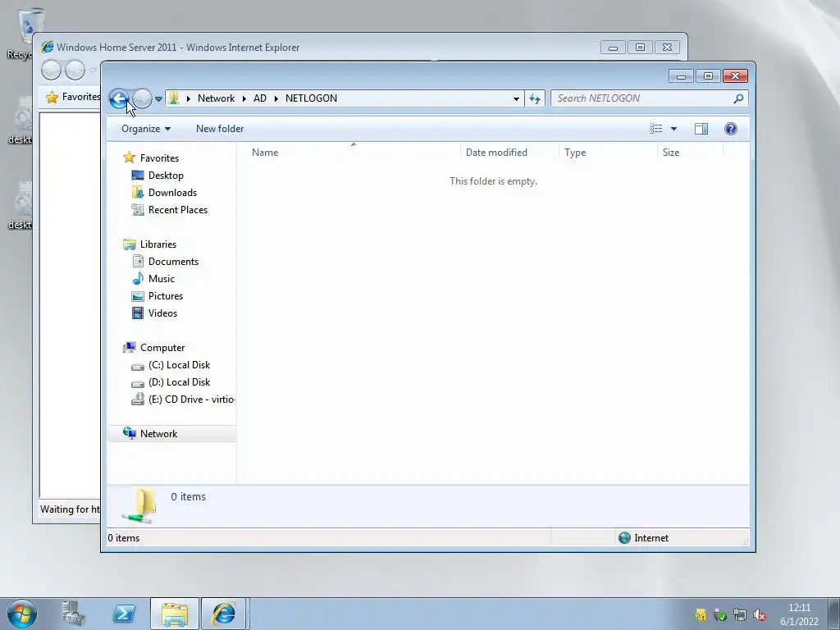Open Explorer help
Viewport: 840px width, 630px height.
click(x=731, y=129)
